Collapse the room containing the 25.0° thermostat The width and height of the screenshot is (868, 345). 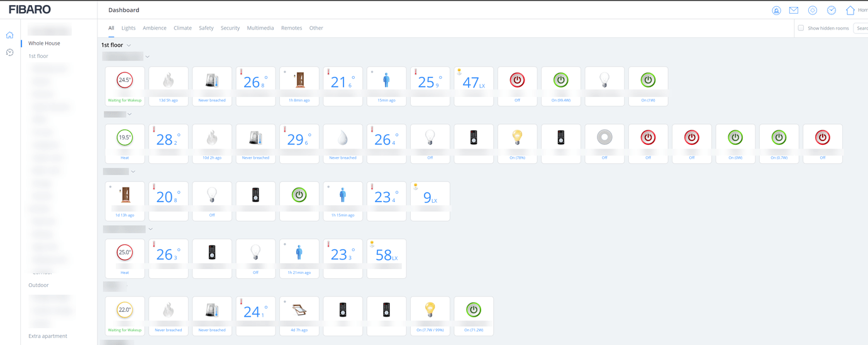[x=150, y=229]
